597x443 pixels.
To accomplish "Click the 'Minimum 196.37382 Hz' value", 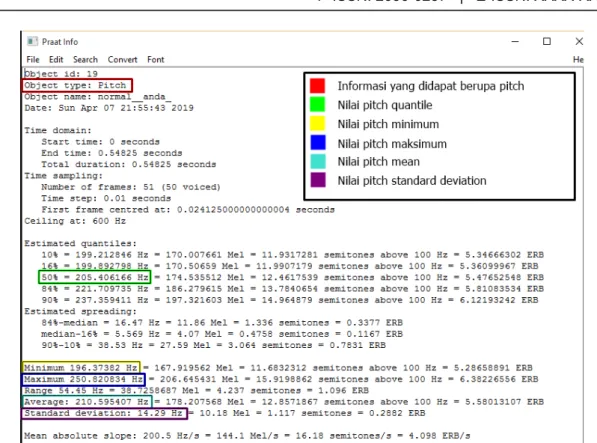I will (x=81, y=368).
